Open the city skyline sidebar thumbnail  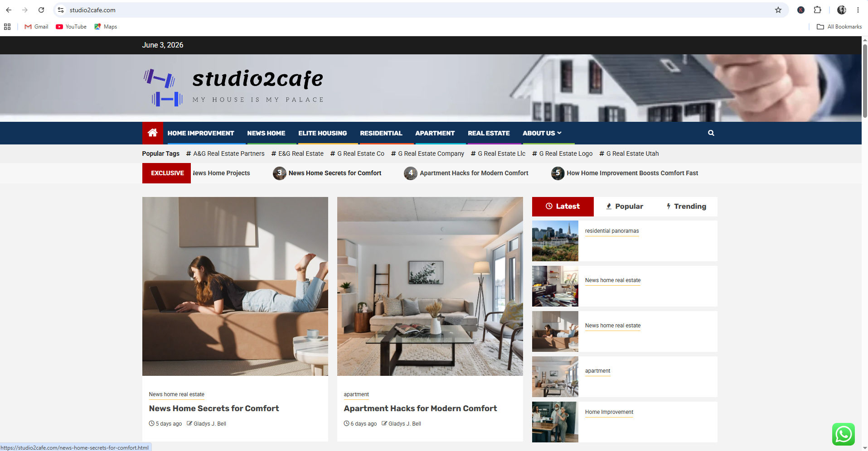tap(555, 241)
